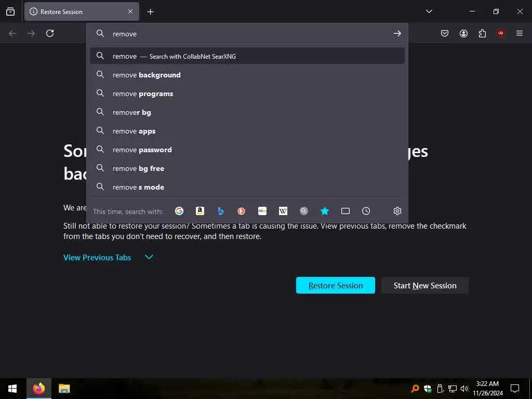Choose the "remove background" suggestion

coord(247,75)
